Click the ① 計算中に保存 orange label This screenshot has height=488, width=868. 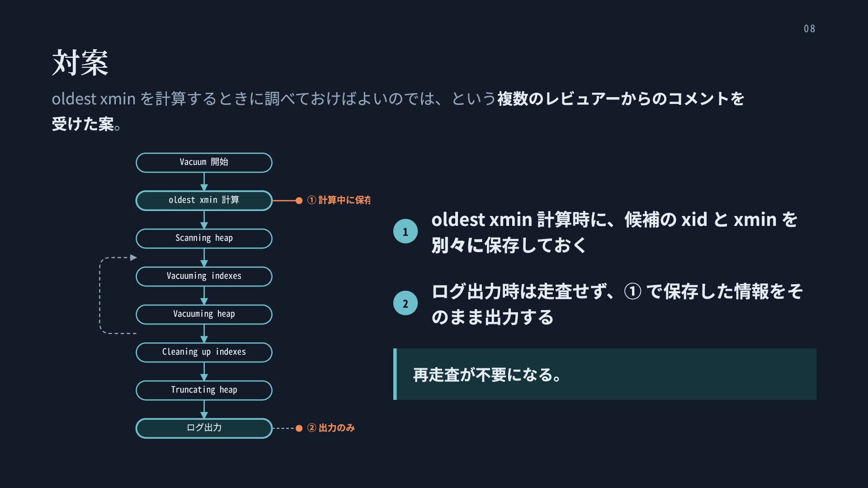(x=339, y=200)
